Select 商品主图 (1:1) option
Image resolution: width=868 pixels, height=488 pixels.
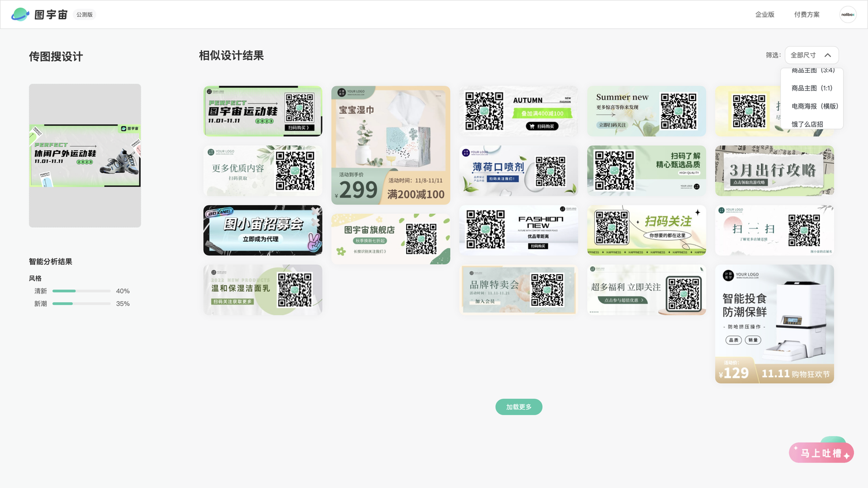[812, 88]
